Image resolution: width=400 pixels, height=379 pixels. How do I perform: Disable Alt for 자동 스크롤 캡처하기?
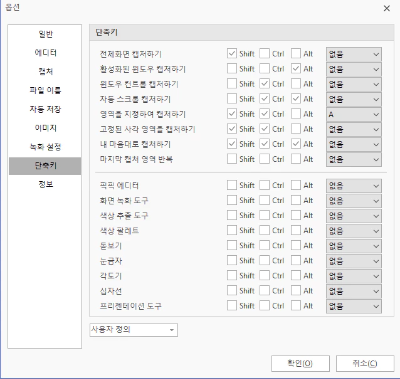[296, 99]
